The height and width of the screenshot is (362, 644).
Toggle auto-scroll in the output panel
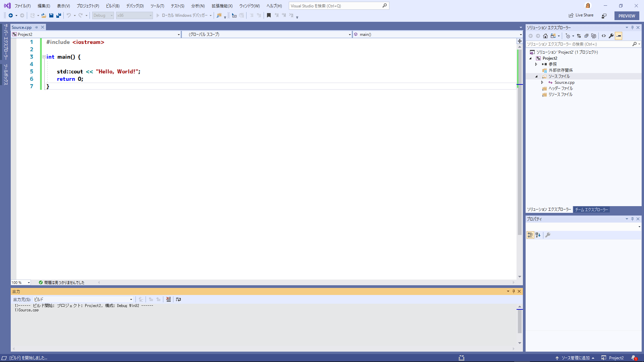tap(141, 299)
